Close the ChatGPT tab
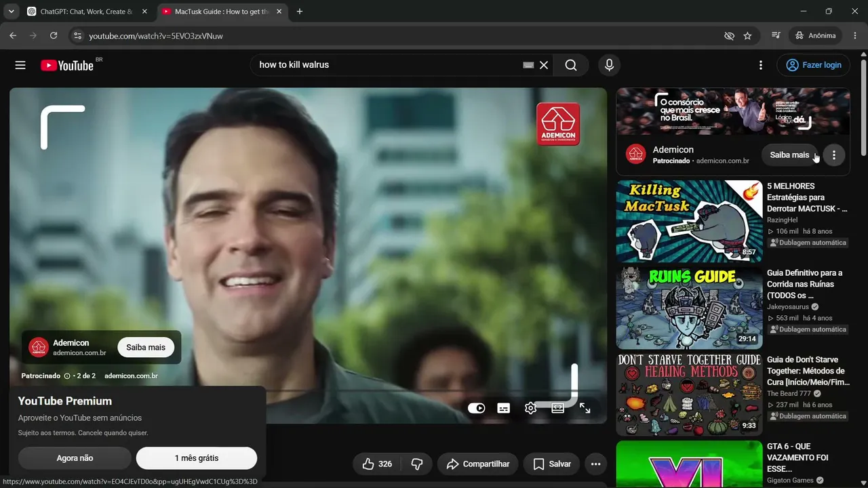 [144, 12]
